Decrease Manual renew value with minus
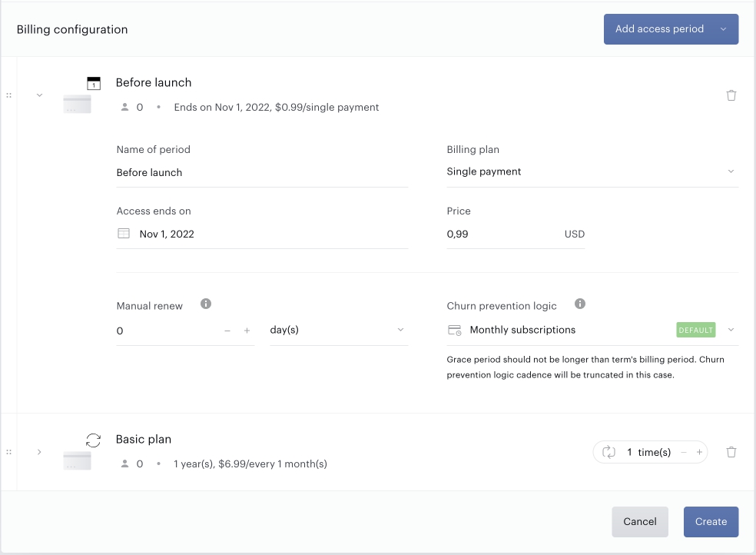The image size is (756, 555). tap(227, 331)
